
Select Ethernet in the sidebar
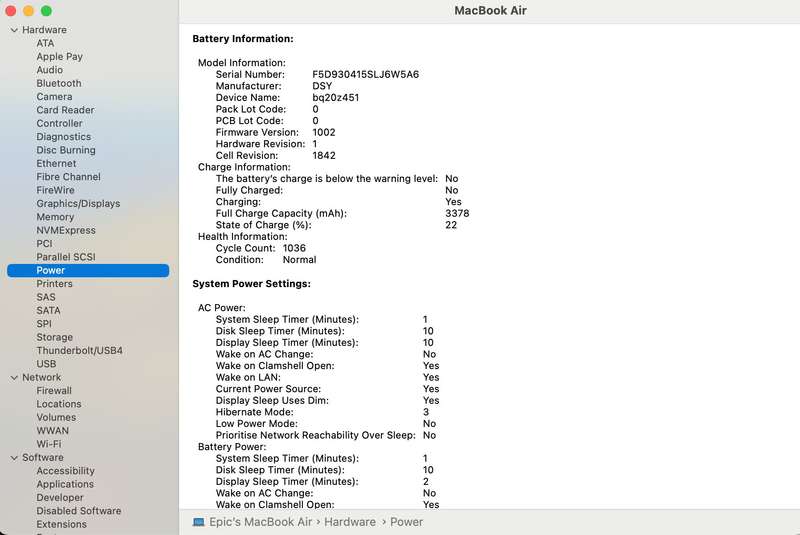click(x=56, y=163)
